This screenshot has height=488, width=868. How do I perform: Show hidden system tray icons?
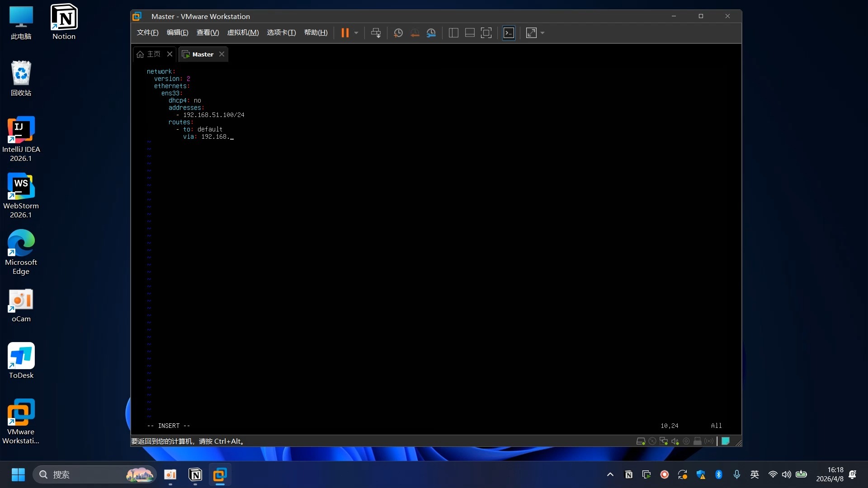click(x=610, y=474)
